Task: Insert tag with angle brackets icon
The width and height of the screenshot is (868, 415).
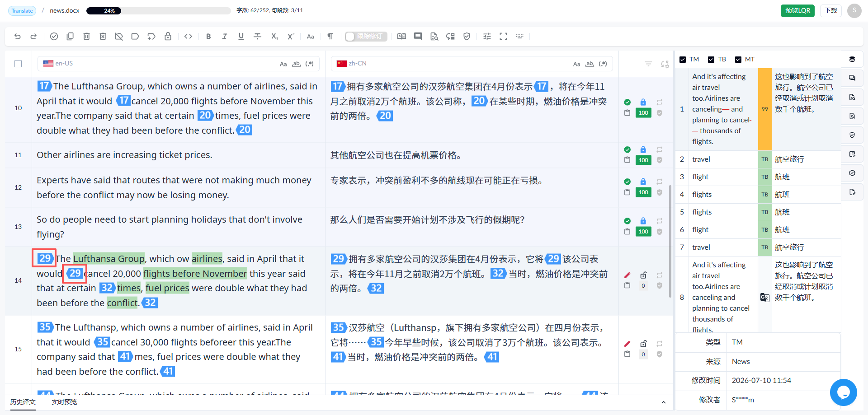Action: (189, 37)
